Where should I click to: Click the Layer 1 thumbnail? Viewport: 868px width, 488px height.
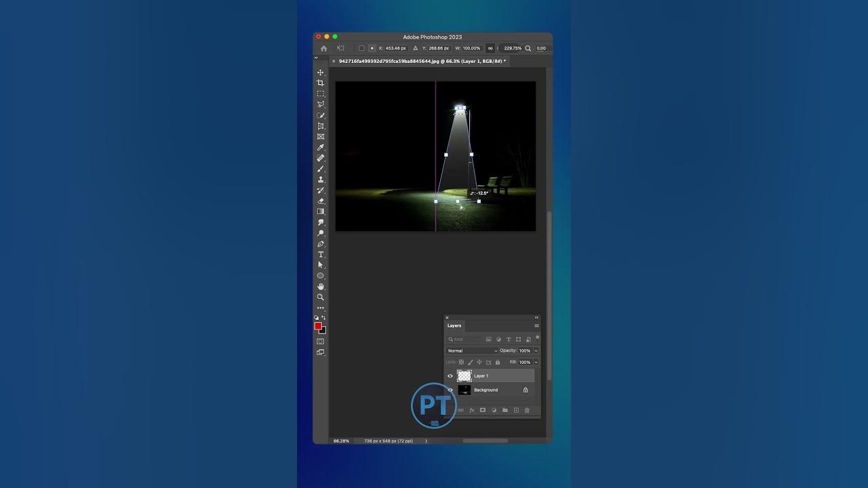(465, 375)
